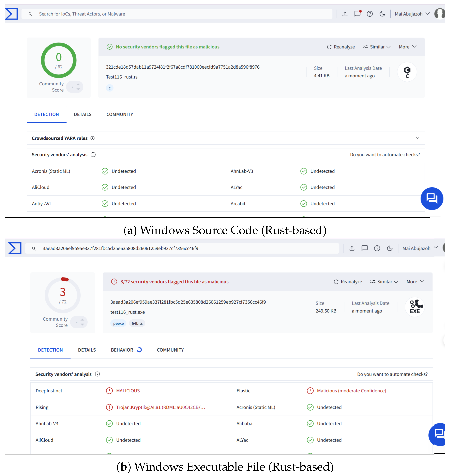Open comments icon in bottom header
The height and width of the screenshot is (476, 454).
(x=364, y=248)
